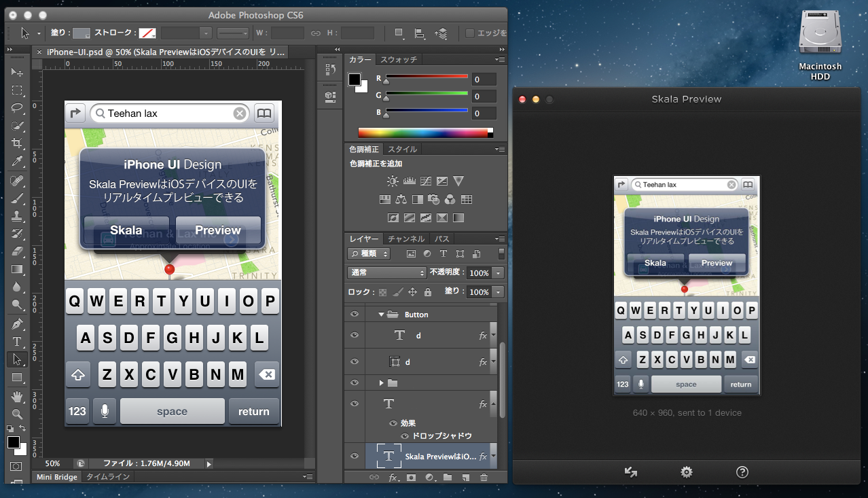The height and width of the screenshot is (498, 868).
Task: Click Skala Preview sync arrows button
Action: click(x=631, y=472)
